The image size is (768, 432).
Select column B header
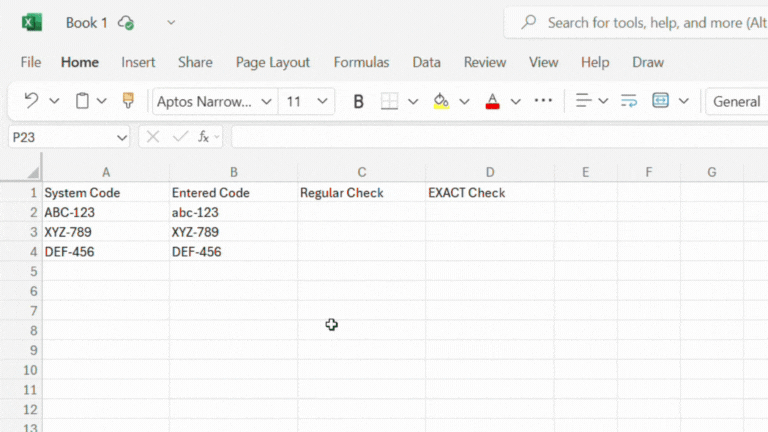234,172
